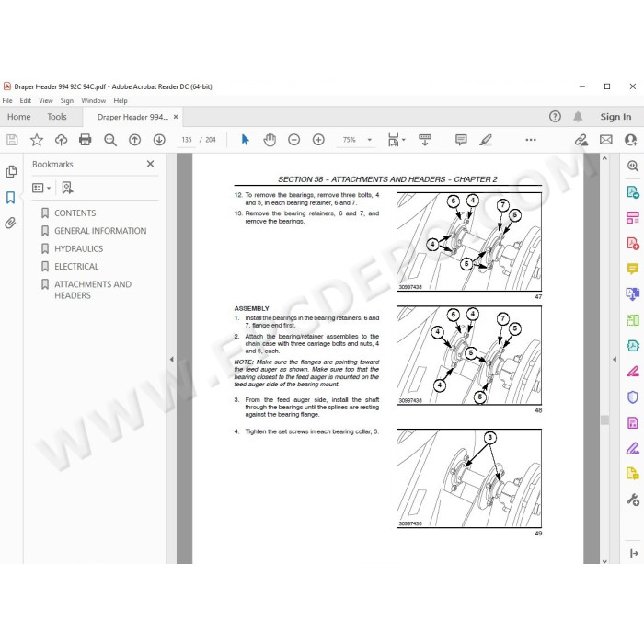Collapse the left navigation pane
The image size is (644, 644).
pos(172,360)
